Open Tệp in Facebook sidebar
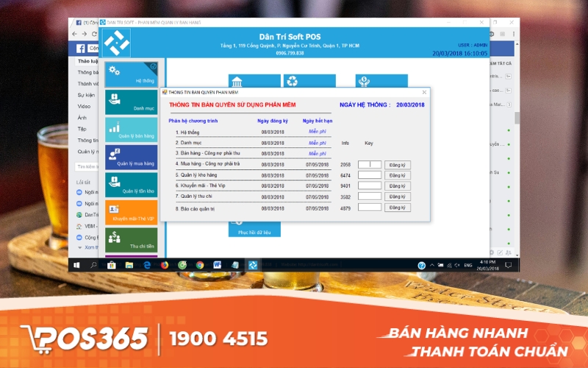Image resolution: width=588 pixels, height=368 pixels. pyautogui.click(x=82, y=129)
